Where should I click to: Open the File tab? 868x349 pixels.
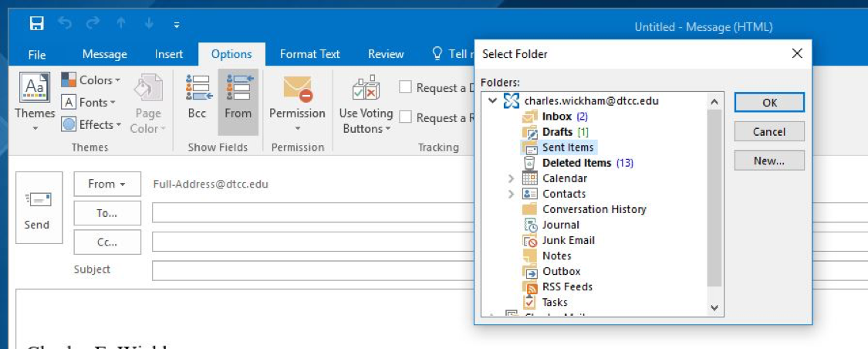pyautogui.click(x=37, y=54)
